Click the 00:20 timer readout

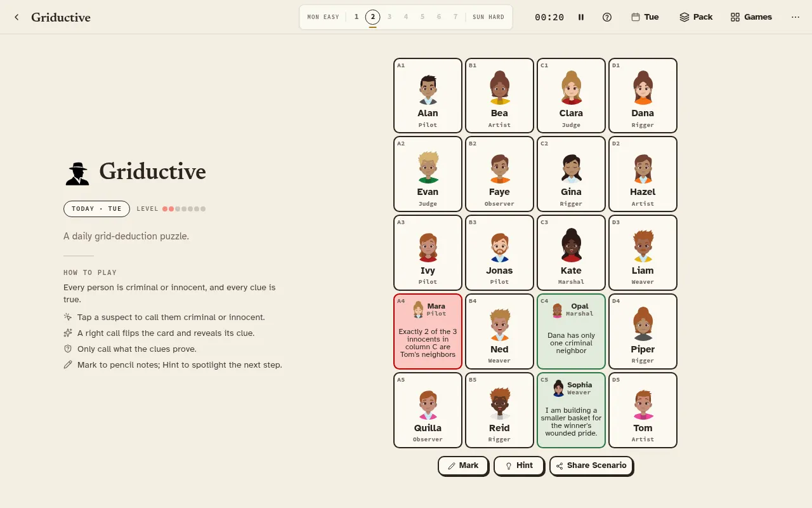tap(549, 17)
